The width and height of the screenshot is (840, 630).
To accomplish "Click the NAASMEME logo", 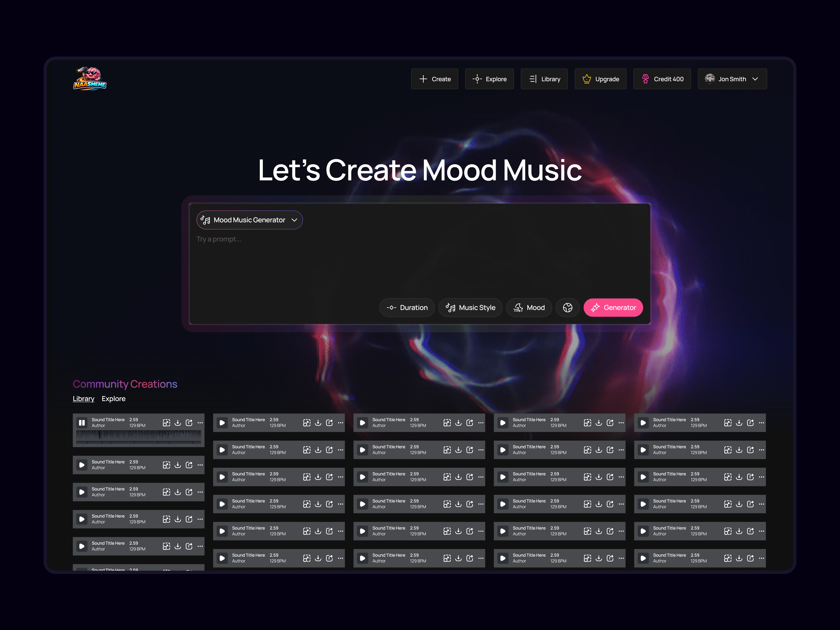I will [x=90, y=79].
